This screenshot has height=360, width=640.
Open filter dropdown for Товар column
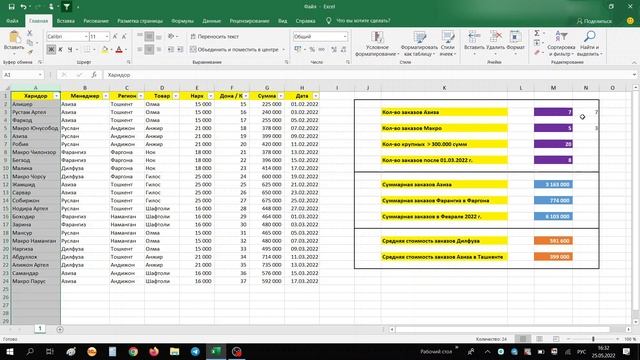[176, 96]
